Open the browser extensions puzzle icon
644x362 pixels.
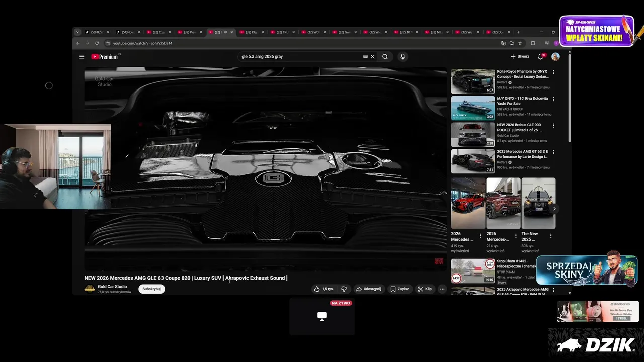[x=533, y=43]
